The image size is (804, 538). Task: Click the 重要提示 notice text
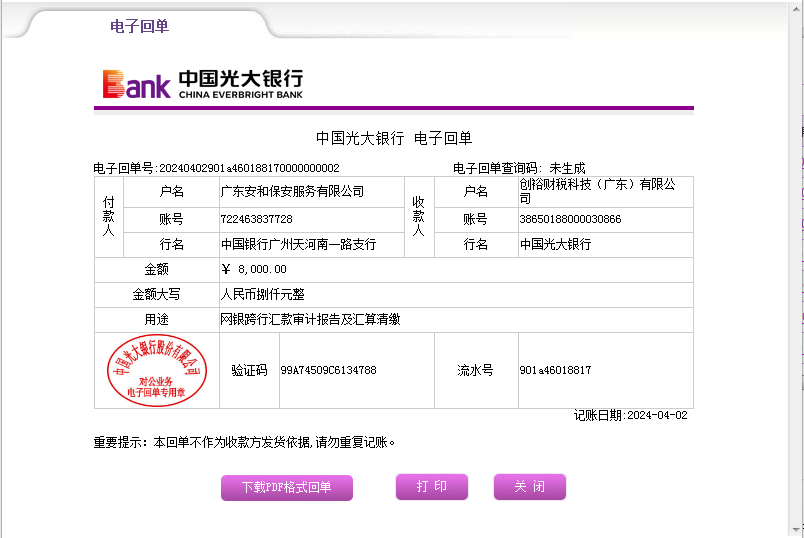(244, 442)
